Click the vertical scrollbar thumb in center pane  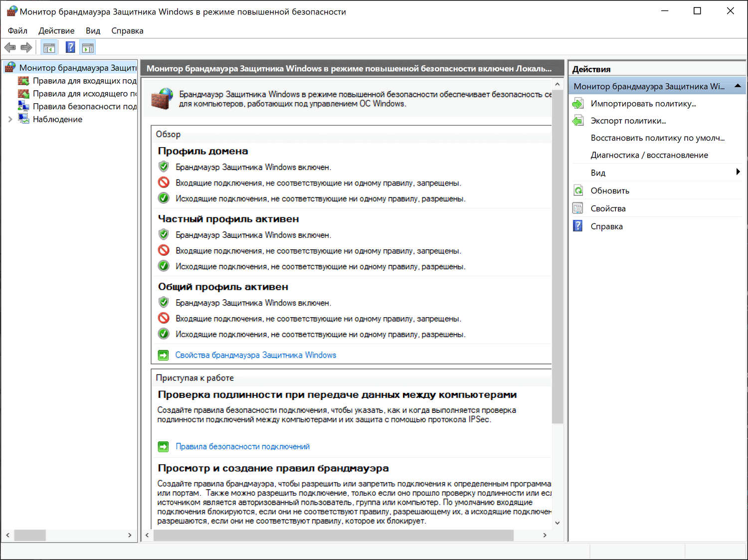[558, 256]
